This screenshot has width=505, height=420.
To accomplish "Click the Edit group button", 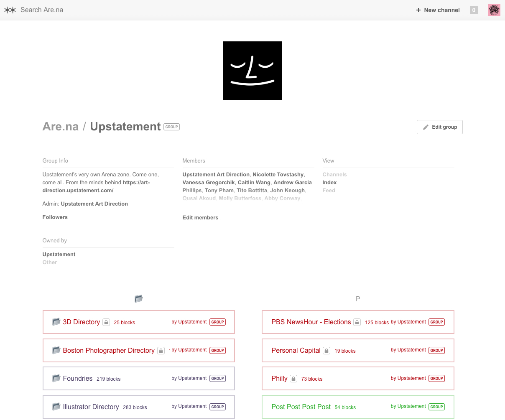I will [x=440, y=127].
